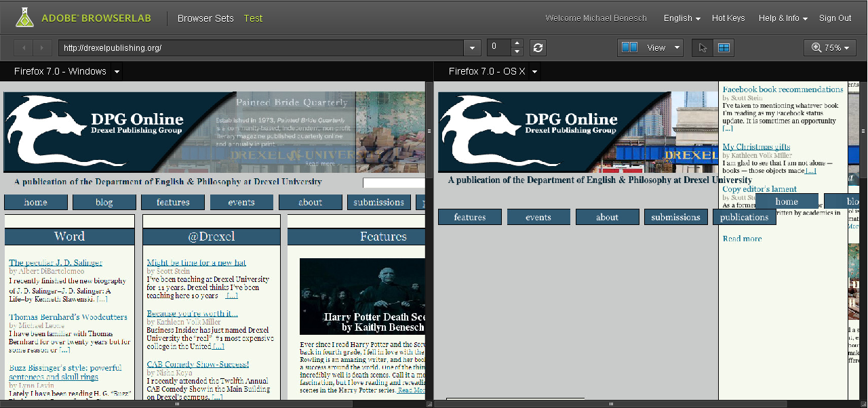868x408 pixels.
Task: Open 'CAB Comedy Show-Success!' link
Action: click(x=198, y=365)
